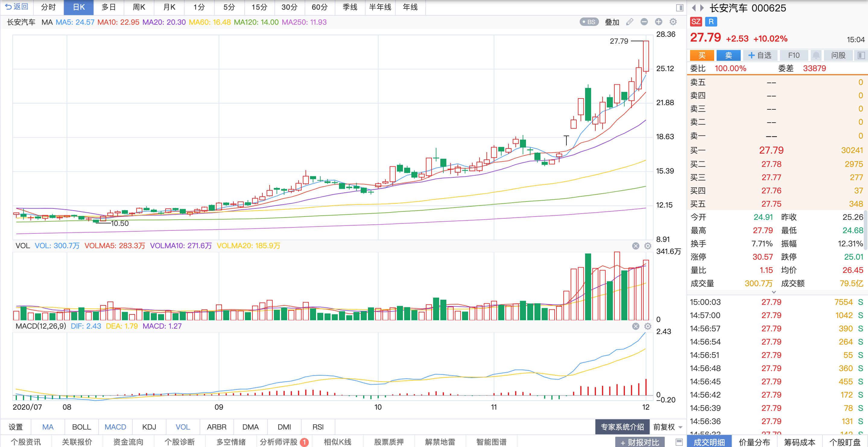
Task: Open the 前复权 adjustment dropdown
Action: 668,427
